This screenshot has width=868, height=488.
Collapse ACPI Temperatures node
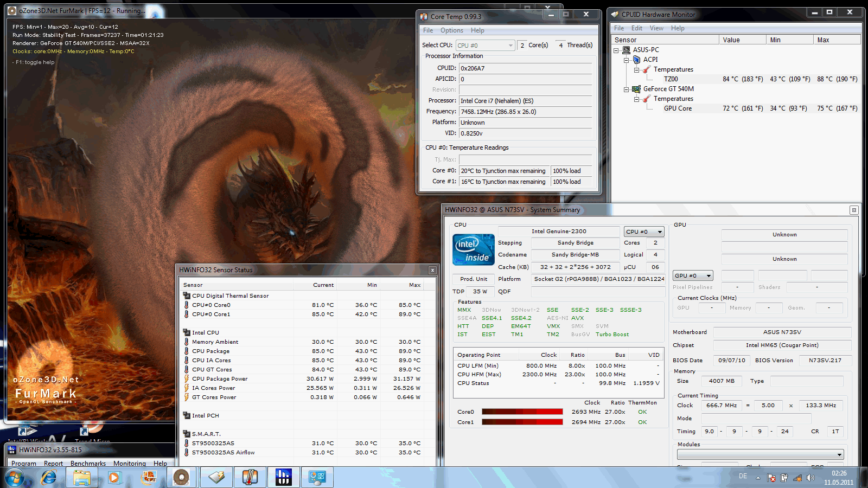pyautogui.click(x=636, y=70)
